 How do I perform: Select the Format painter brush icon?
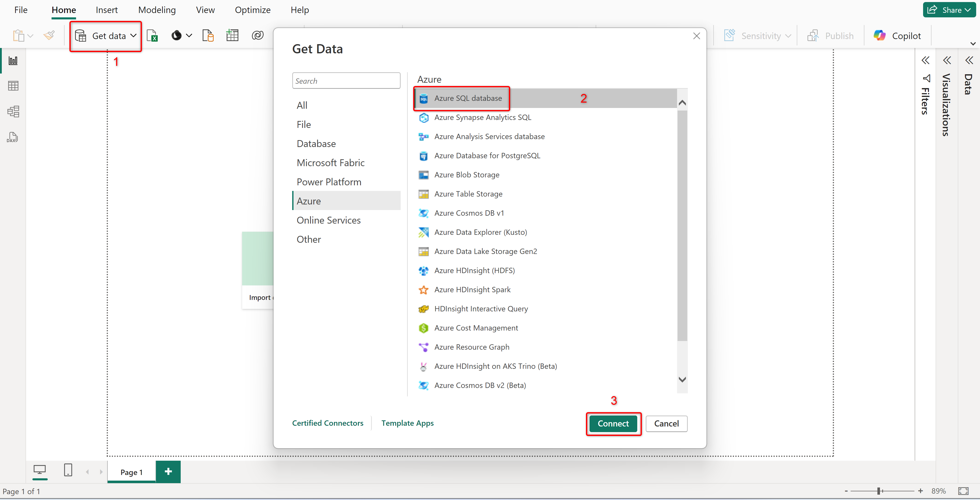pos(49,36)
